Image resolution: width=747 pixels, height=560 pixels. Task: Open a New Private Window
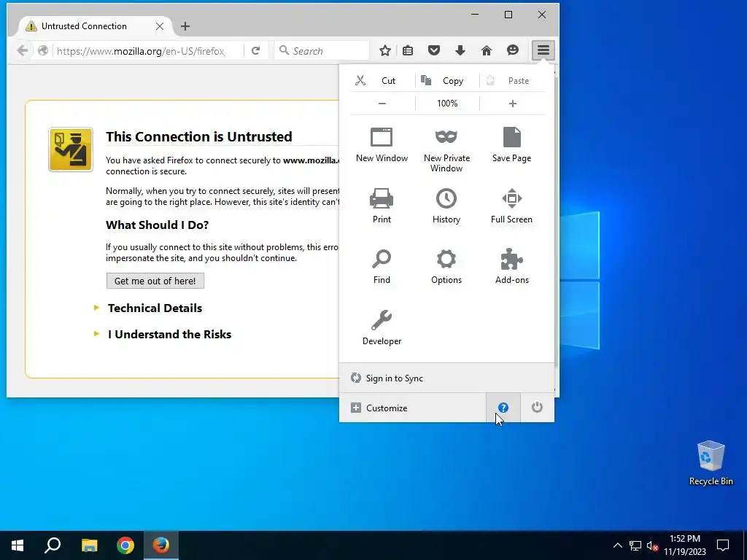coord(446,149)
